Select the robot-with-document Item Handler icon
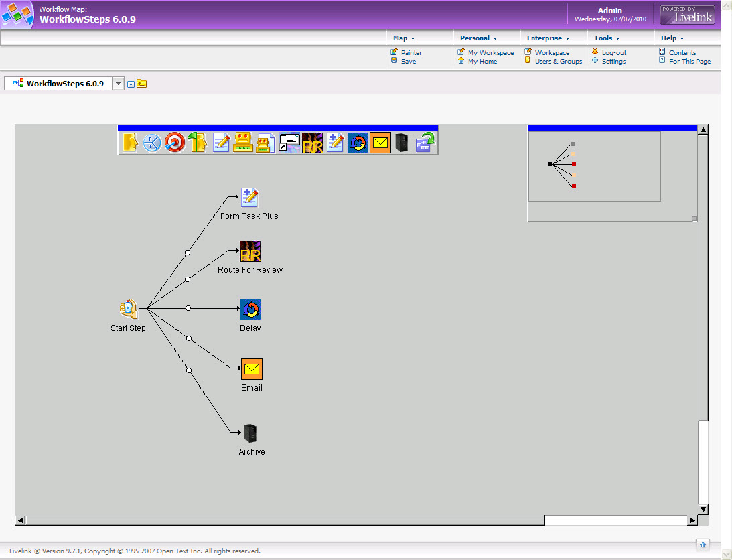The image size is (732, 560). pos(265,143)
